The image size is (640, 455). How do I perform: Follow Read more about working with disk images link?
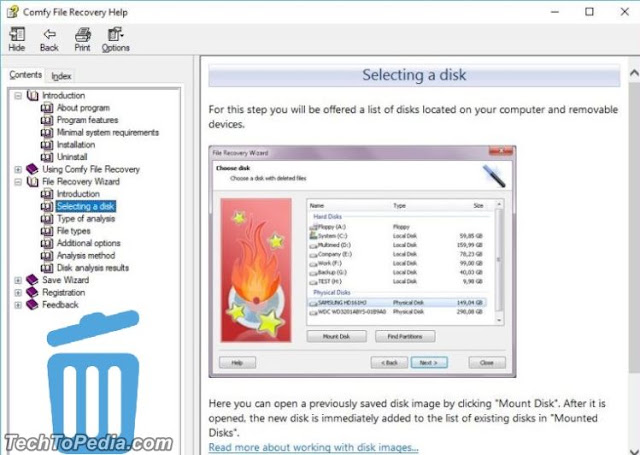click(x=313, y=447)
